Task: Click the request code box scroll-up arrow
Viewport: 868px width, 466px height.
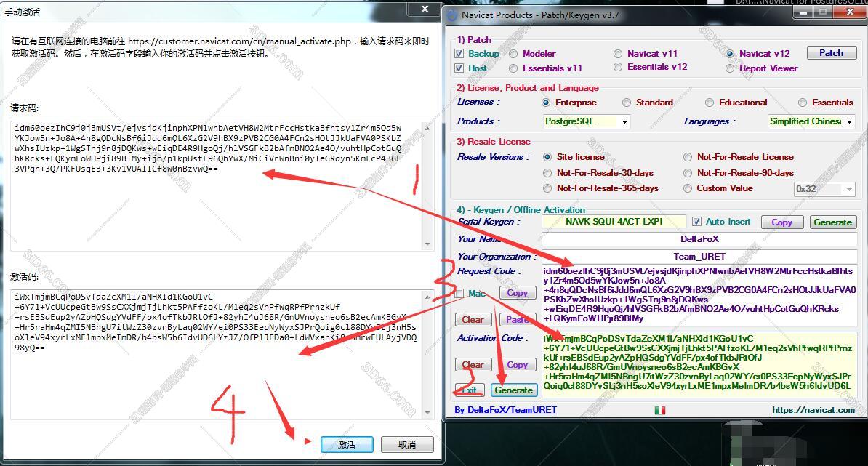Action: coord(427,129)
